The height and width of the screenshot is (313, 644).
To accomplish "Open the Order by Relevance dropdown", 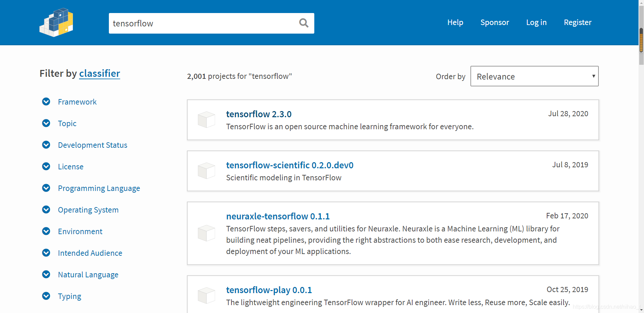I will pos(534,76).
